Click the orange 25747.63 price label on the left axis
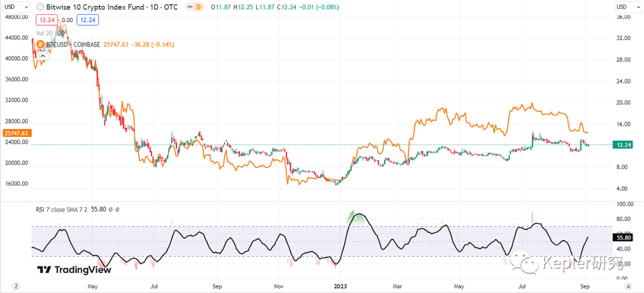 click(x=16, y=133)
